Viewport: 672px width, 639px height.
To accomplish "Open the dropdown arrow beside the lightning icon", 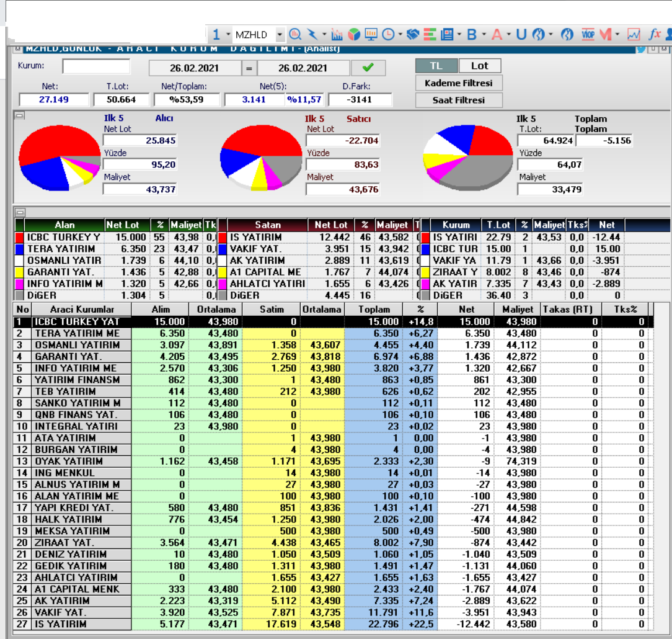I will 324,34.
